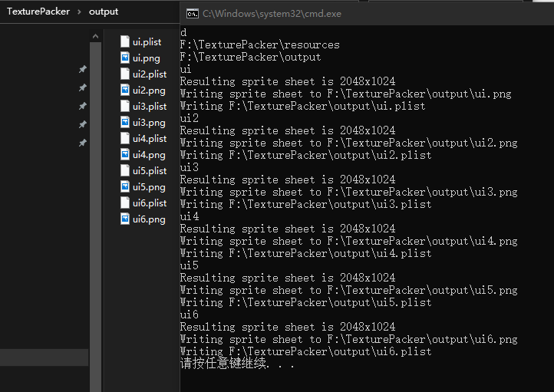
Task: Click the 请按任意键继续 prompt line
Action: (x=237, y=364)
